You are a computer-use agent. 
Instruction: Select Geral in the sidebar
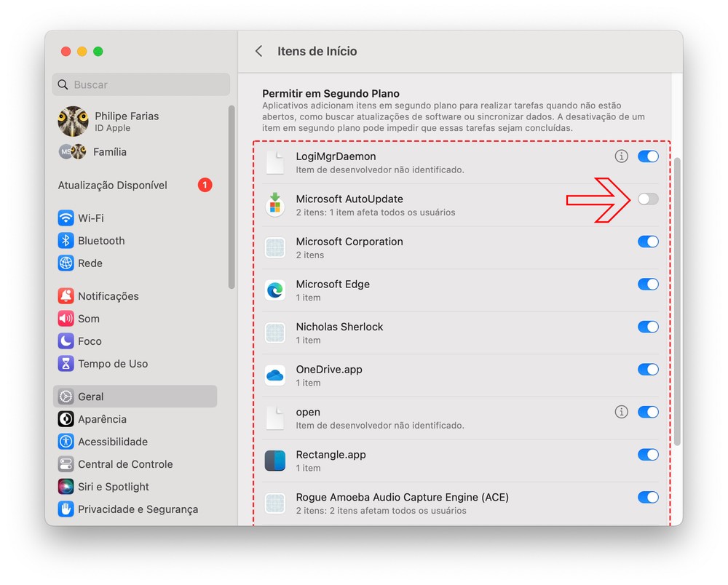[x=135, y=397]
